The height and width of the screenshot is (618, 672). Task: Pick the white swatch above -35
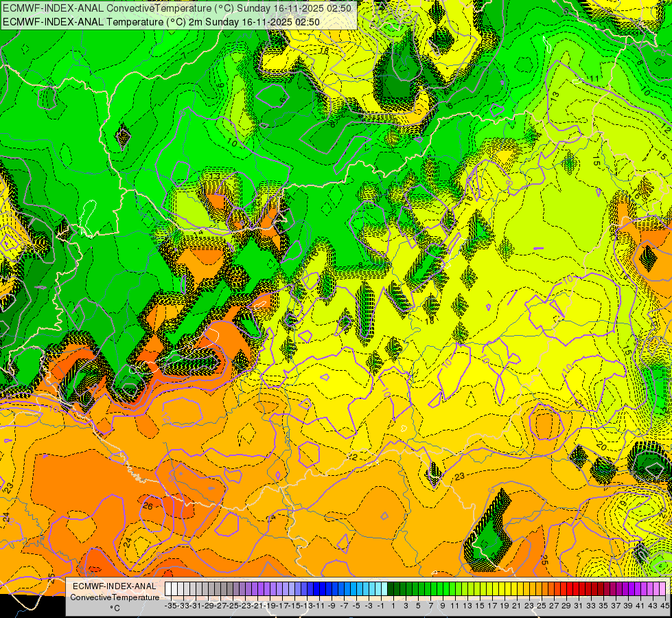tap(168, 588)
